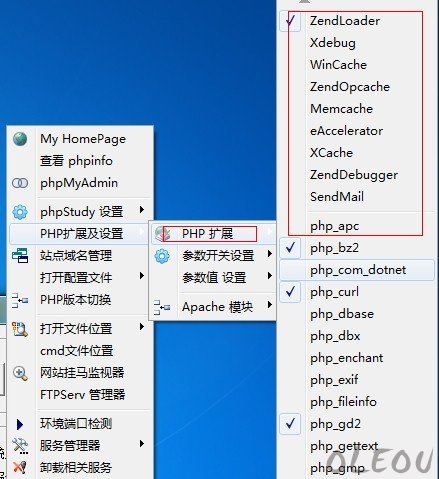Screen dimensions: 439x479
Task: Open the 参数值 设置 submenu
Action: point(213,277)
